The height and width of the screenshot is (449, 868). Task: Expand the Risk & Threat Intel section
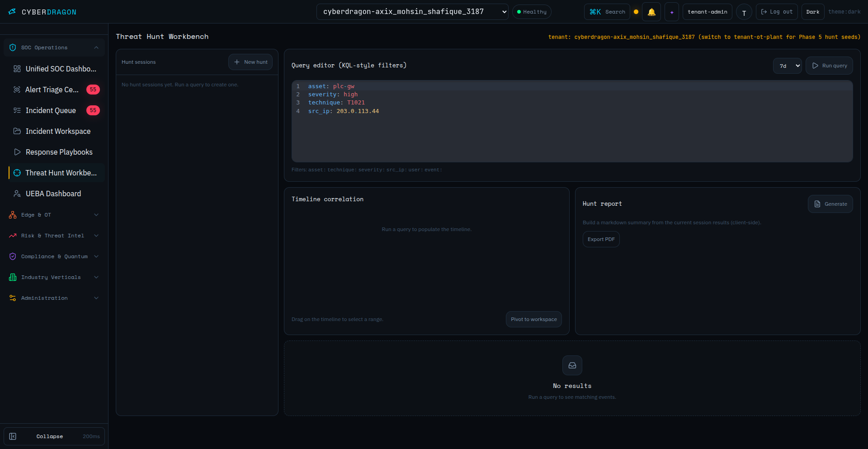tap(54, 236)
